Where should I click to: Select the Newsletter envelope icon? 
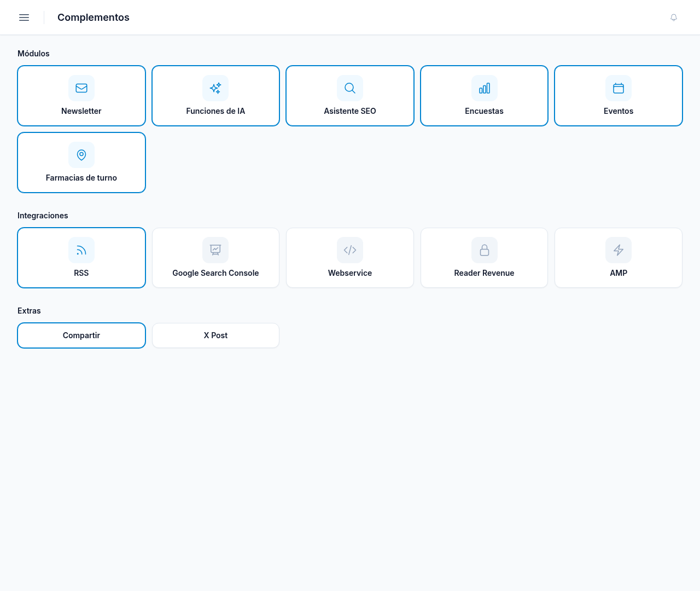coord(81,88)
